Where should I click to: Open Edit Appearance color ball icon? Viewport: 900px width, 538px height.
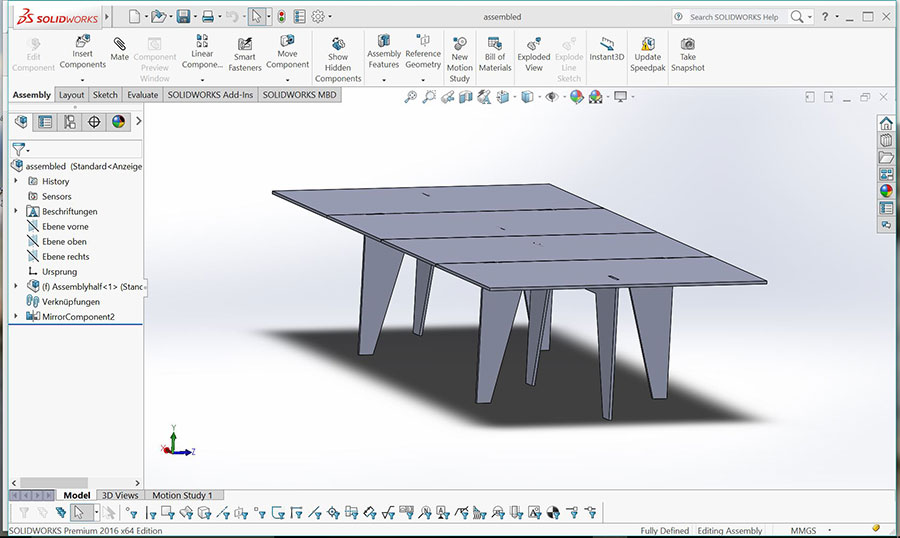click(x=576, y=97)
